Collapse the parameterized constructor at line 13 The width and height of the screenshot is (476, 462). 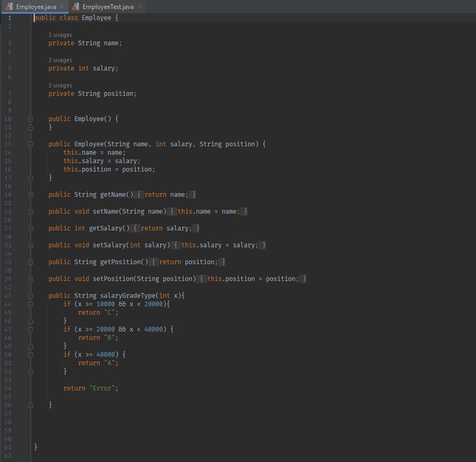click(31, 144)
